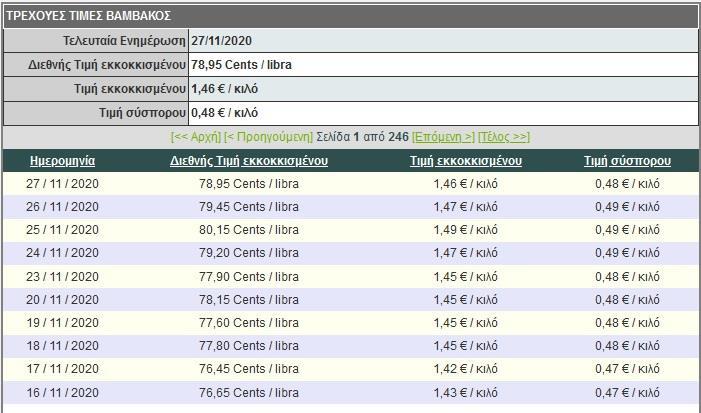The width and height of the screenshot is (701, 413).
Task: Click the 'Διεθνής Τιμή εκκοκκισμένου' column header
Action: (249, 160)
